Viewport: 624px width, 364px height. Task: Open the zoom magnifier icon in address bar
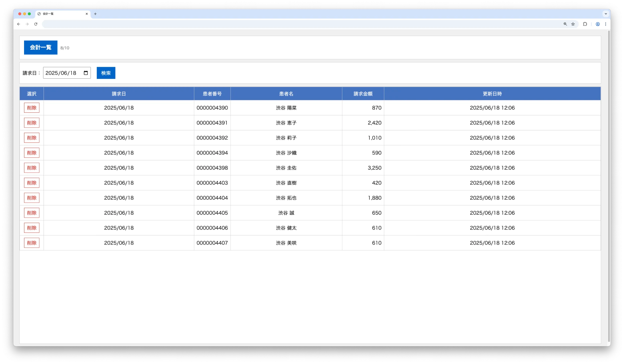point(565,24)
